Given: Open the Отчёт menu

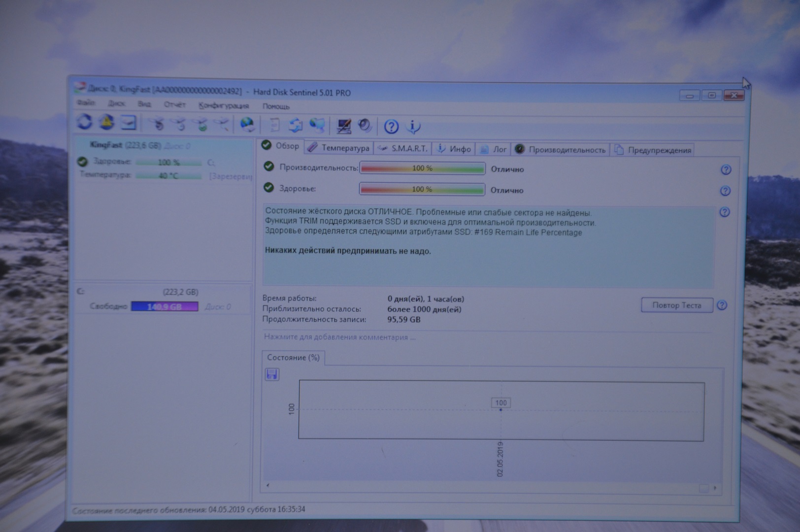Looking at the screenshot, I should point(174,104).
